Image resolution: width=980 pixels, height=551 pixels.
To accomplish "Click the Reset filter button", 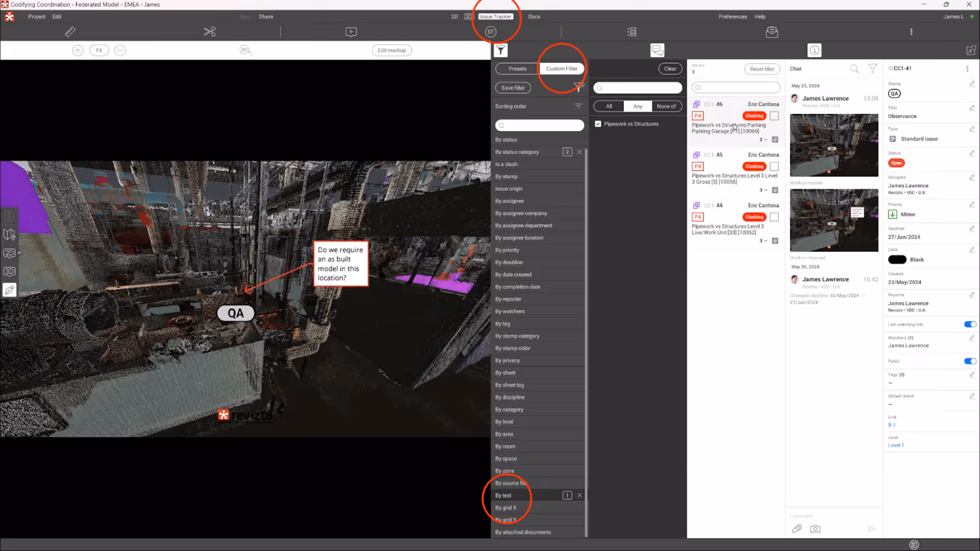I will (762, 69).
